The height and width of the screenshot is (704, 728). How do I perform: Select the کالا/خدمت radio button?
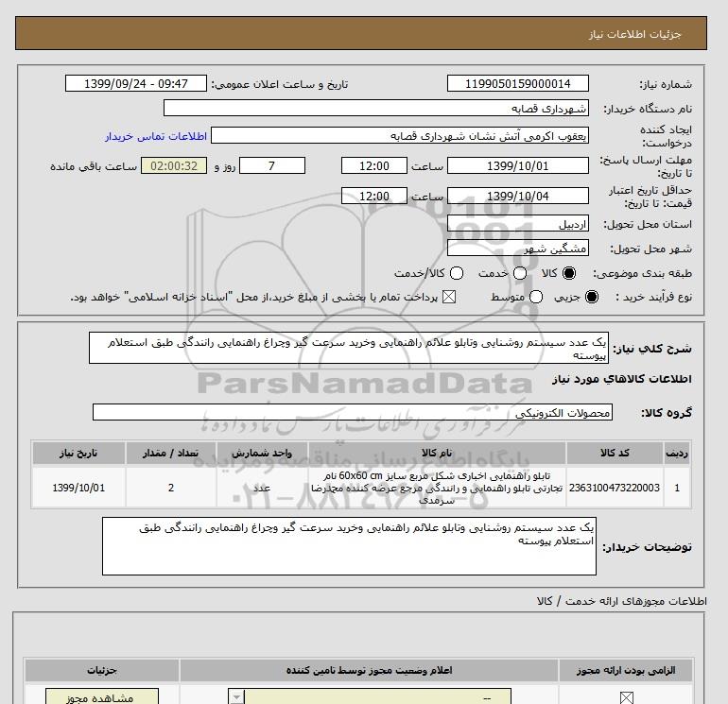click(457, 273)
